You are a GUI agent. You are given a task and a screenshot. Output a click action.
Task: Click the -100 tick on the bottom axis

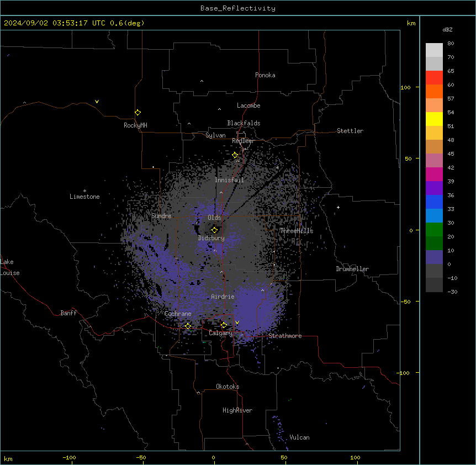[69, 457]
